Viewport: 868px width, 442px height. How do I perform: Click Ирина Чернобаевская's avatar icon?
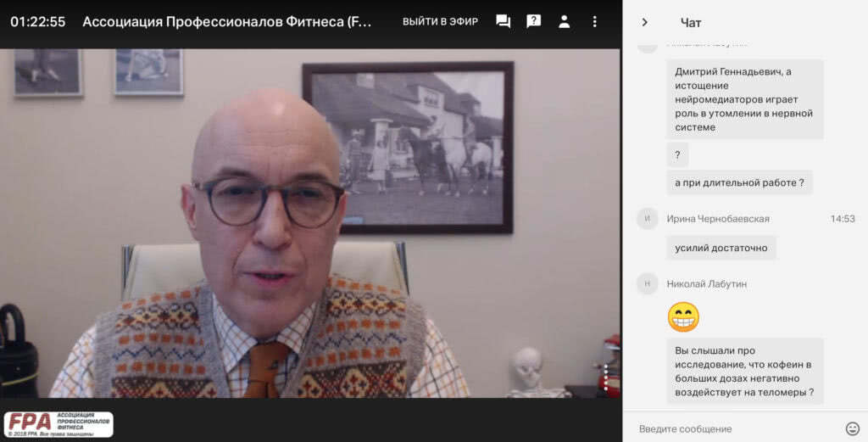point(648,219)
